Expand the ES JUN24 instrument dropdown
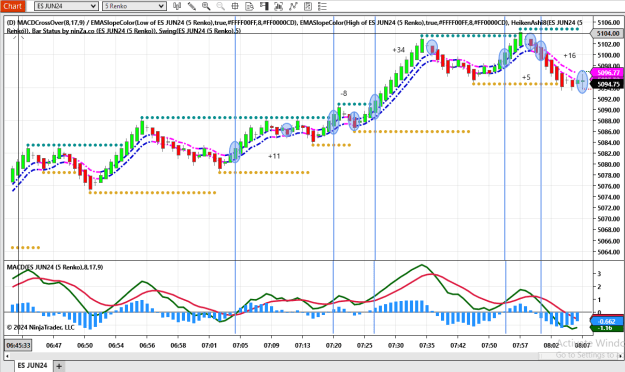This screenshot has width=625, height=372. tap(66, 6)
